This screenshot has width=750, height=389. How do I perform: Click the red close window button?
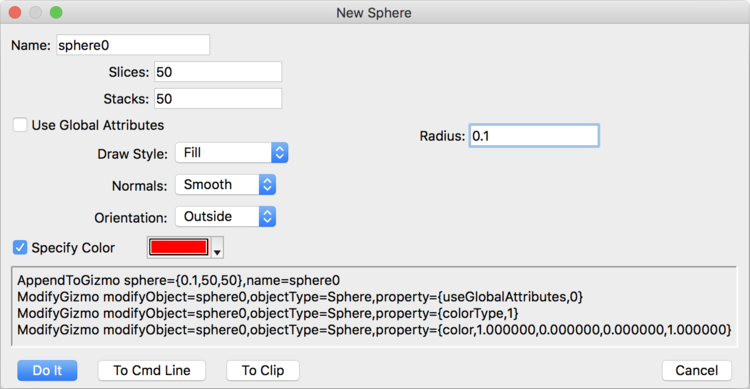pyautogui.click(x=15, y=12)
